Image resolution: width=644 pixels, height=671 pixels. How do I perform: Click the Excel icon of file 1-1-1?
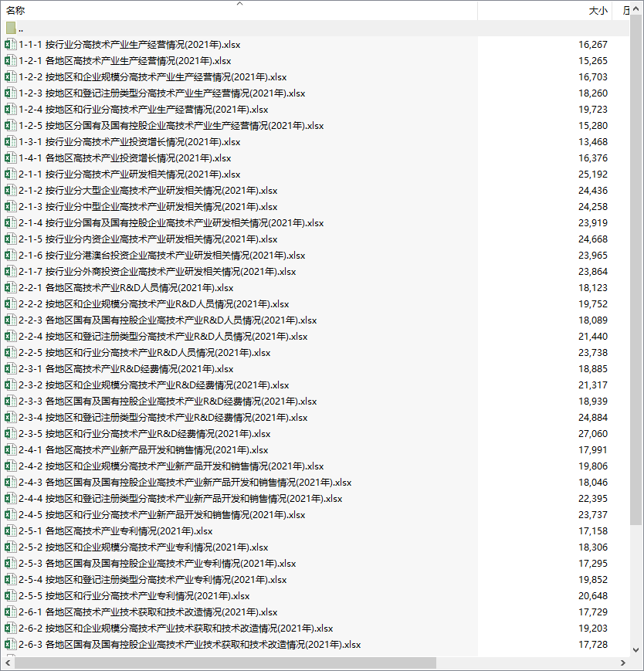coord(10,45)
